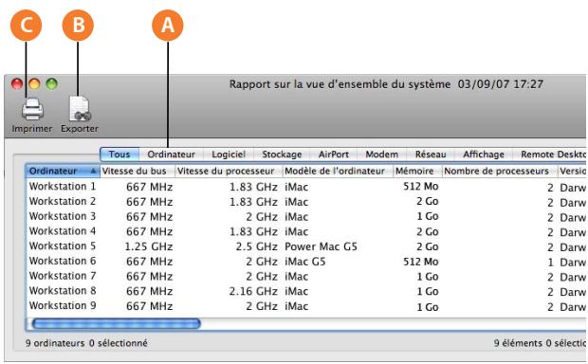
Task: Click the horizontal scrollbar thumb
Action: [117, 323]
